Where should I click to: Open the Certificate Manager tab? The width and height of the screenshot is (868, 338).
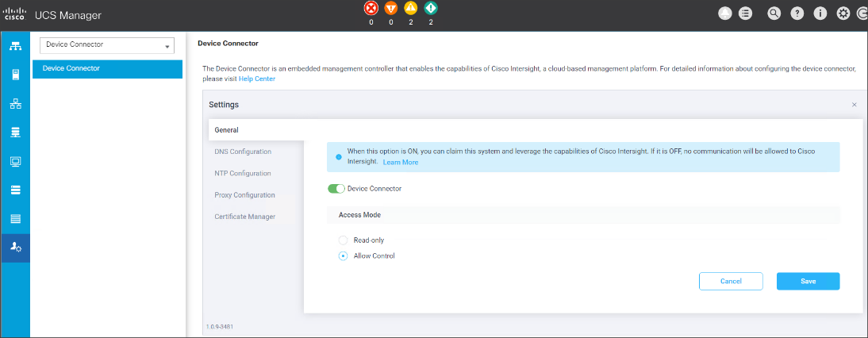click(x=244, y=217)
